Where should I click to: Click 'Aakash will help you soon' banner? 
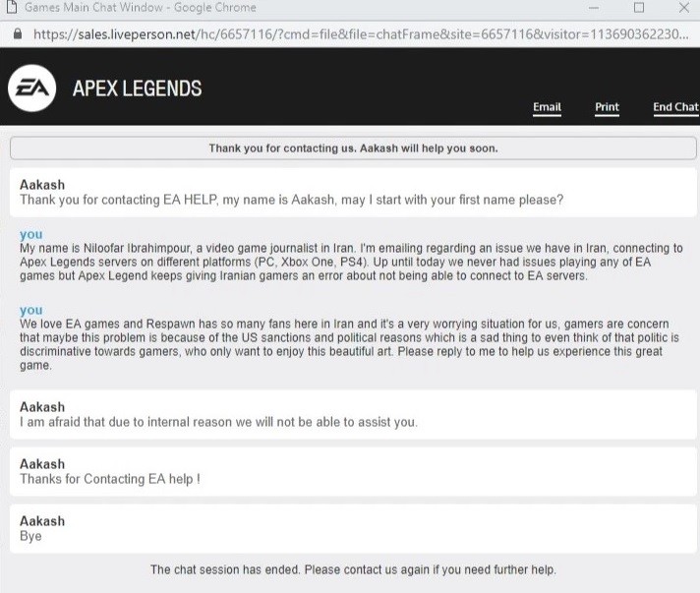pos(353,148)
